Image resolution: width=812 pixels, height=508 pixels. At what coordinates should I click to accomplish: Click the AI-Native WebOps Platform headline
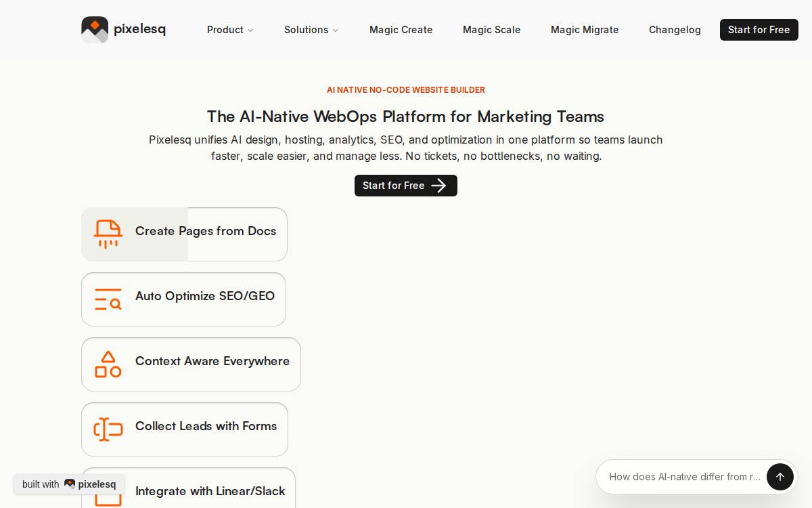tap(406, 117)
